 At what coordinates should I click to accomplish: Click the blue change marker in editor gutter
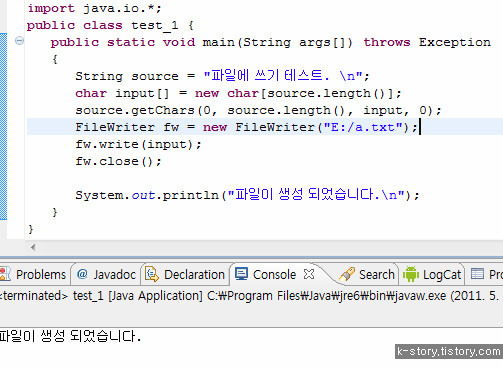pyautogui.click(x=3, y=126)
